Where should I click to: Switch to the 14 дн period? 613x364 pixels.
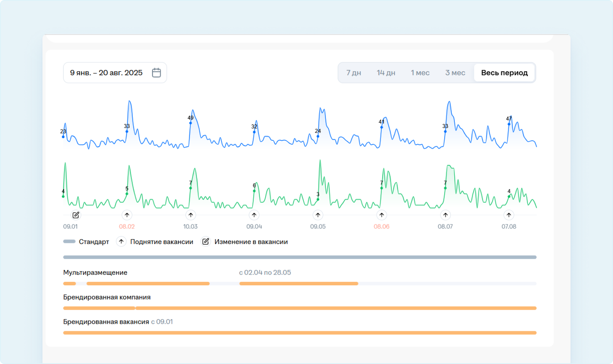(x=386, y=73)
